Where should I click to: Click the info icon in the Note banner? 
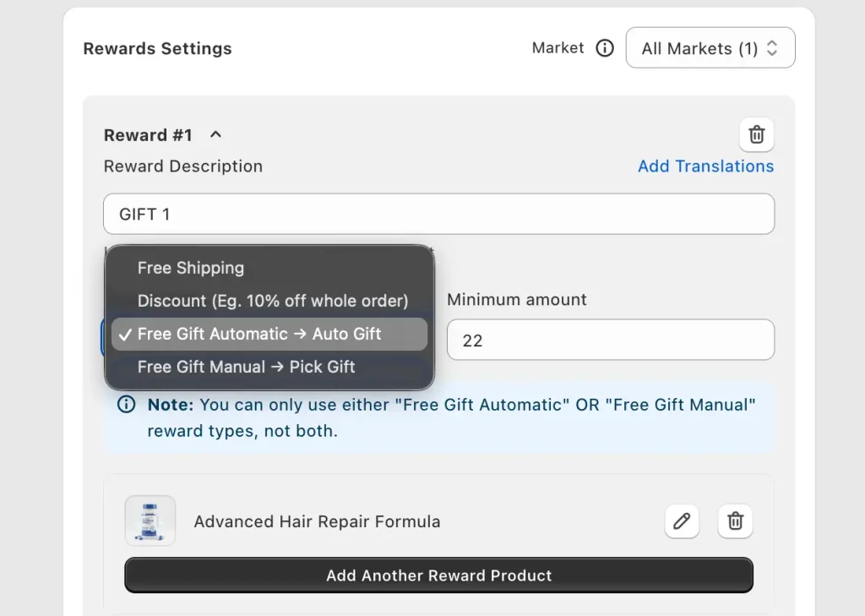[126, 405]
